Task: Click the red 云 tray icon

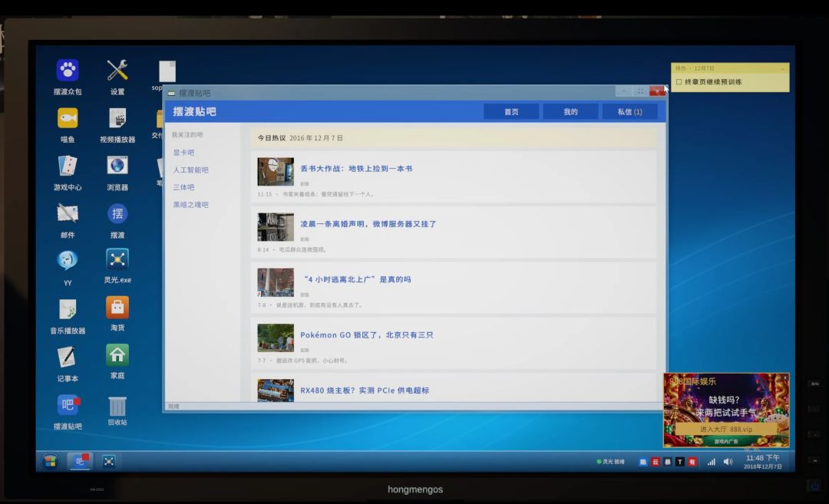Action: click(655, 462)
